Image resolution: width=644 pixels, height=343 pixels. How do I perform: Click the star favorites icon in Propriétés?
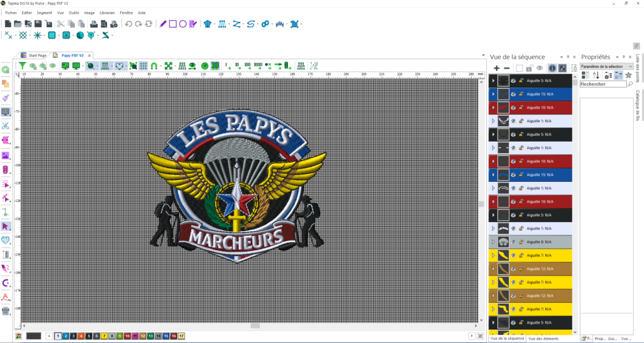coord(628,75)
